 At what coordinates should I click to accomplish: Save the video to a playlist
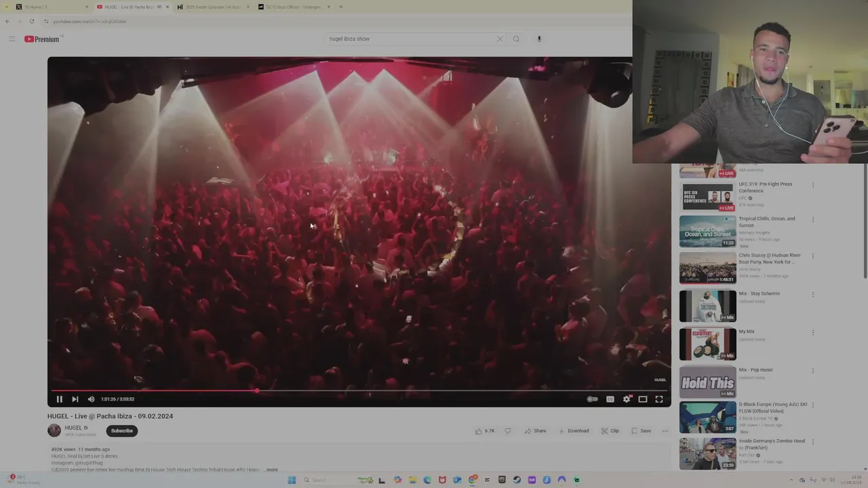641,431
